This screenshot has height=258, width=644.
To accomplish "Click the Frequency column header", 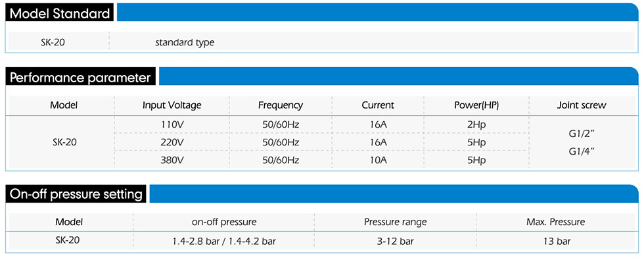I will click(x=281, y=105).
